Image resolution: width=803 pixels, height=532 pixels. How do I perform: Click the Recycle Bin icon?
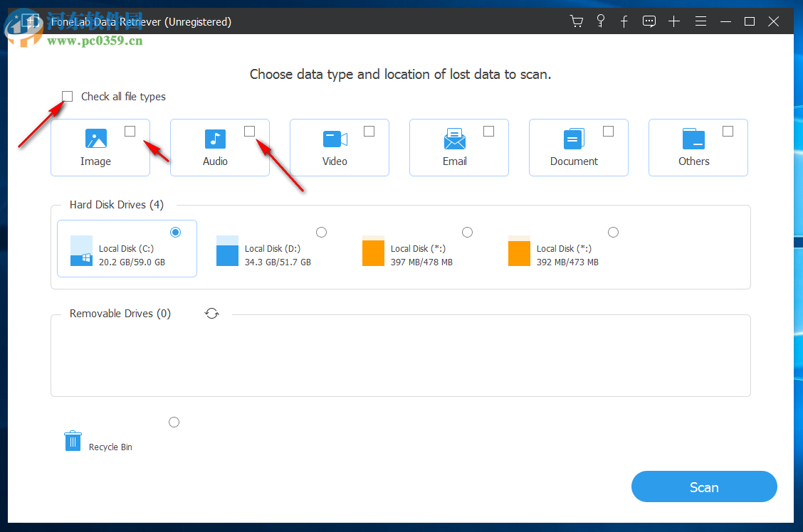(x=72, y=441)
